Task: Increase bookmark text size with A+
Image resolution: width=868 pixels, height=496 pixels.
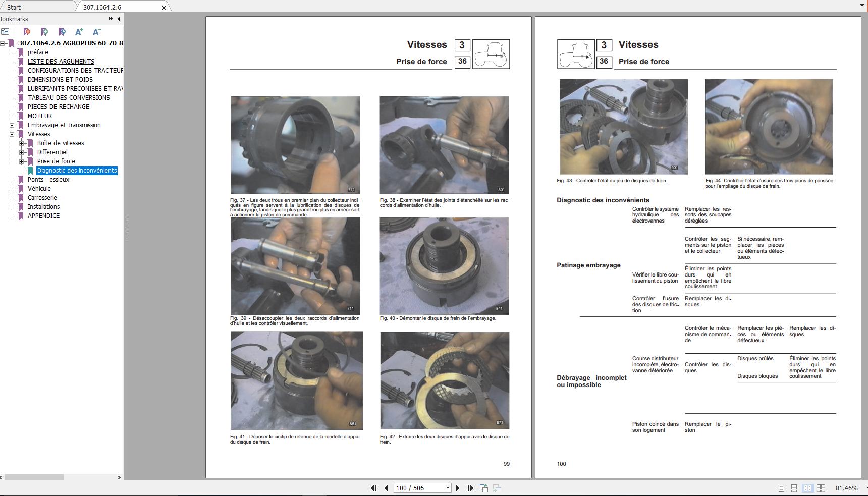Action: click(79, 32)
